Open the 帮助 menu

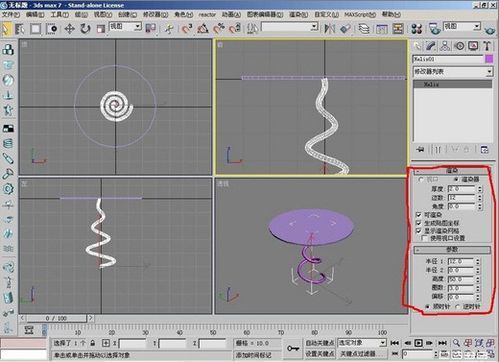point(391,15)
